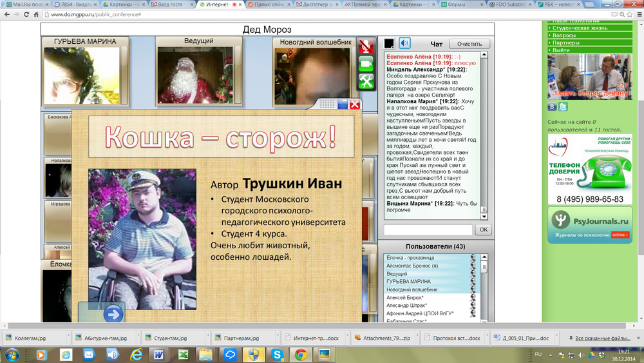Open Chrome menu hamburger icon
This screenshot has width=644, height=363.
pyautogui.click(x=639, y=14)
